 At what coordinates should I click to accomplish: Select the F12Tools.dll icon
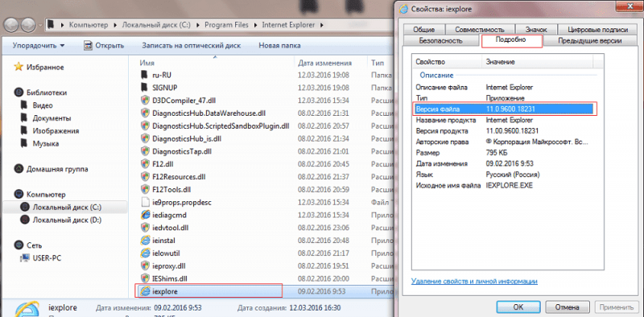(x=145, y=189)
